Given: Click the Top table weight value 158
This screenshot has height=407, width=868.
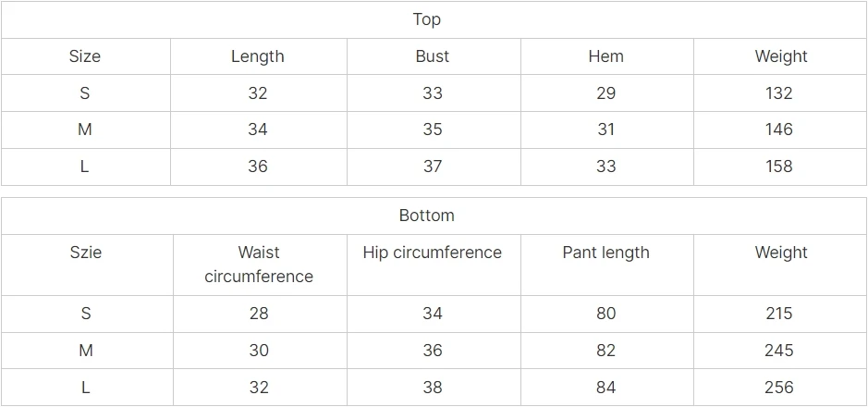Looking at the screenshot, I should point(779,166).
